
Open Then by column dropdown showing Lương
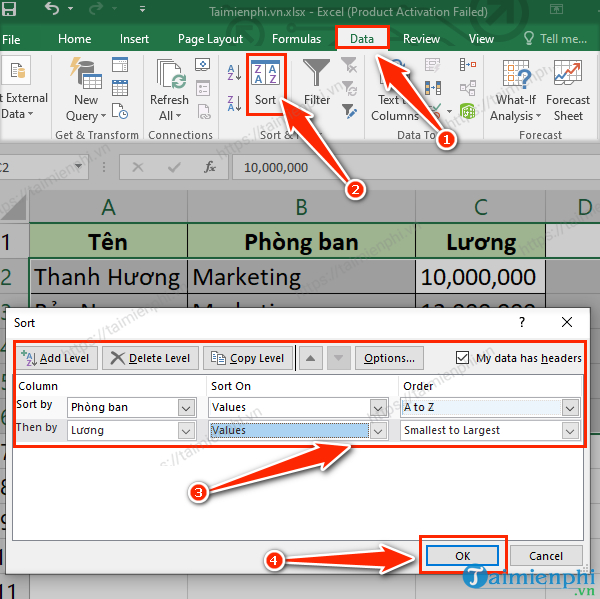186,431
